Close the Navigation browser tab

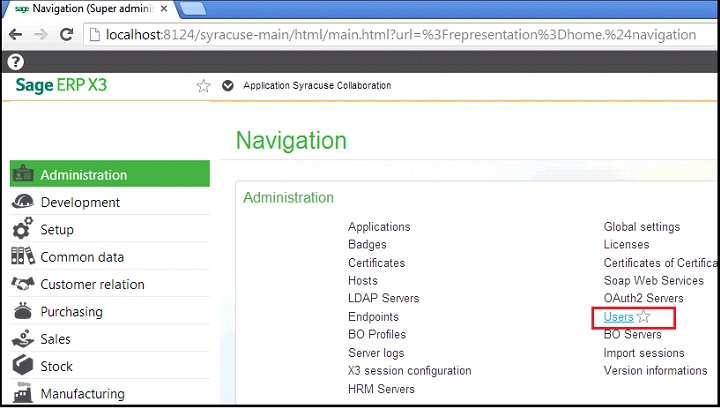coord(164,8)
